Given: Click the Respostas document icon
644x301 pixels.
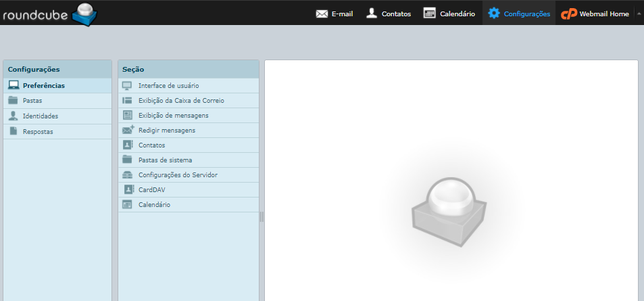Looking at the screenshot, I should point(14,131).
